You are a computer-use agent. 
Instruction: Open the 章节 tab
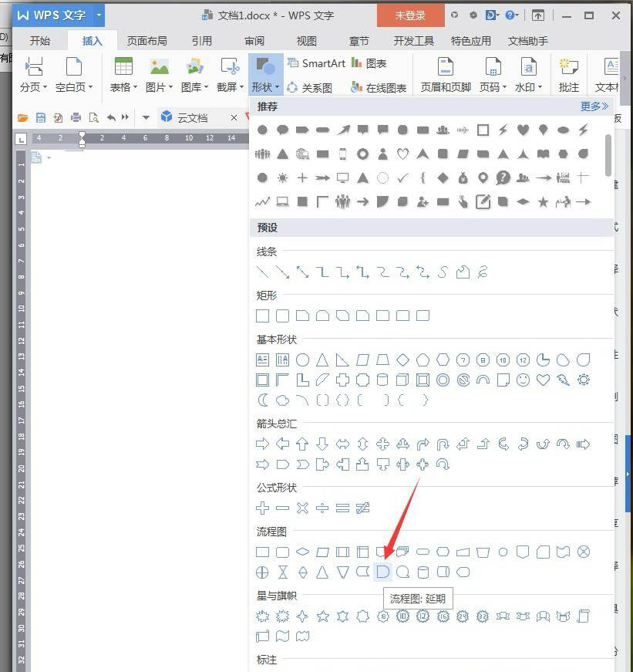pos(359,41)
